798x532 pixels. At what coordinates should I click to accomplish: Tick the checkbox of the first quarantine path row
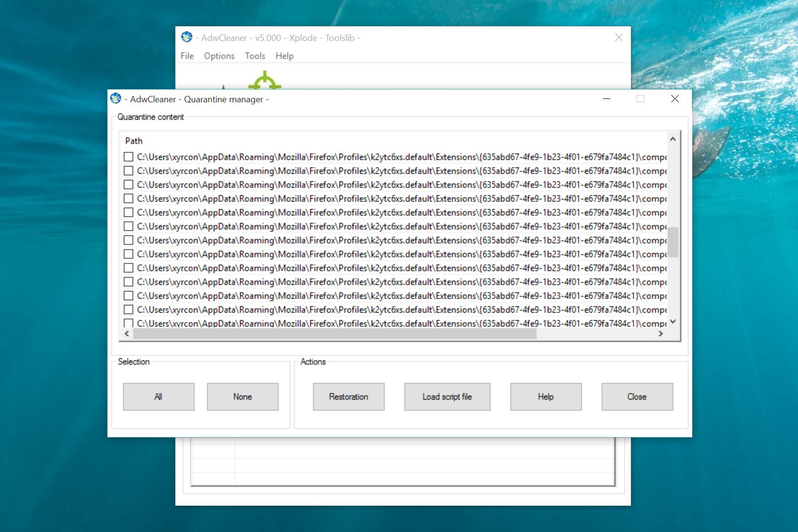(x=129, y=157)
